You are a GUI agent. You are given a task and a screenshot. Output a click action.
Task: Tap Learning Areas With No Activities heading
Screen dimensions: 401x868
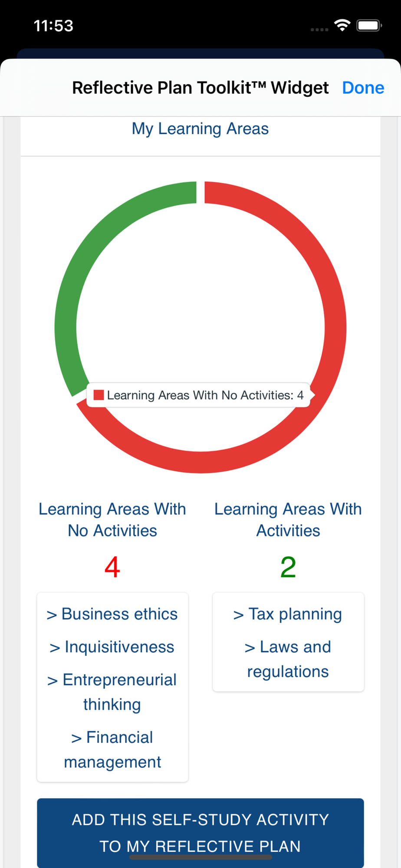pos(112,519)
